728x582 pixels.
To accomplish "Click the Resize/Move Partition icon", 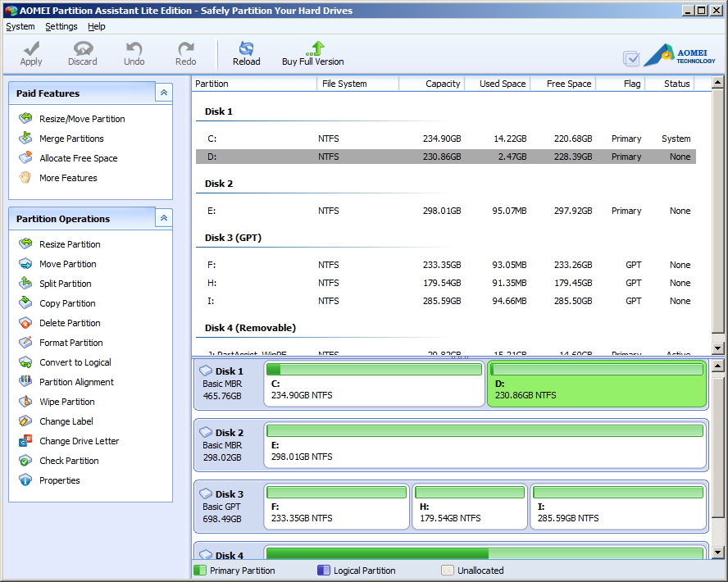I will click(x=25, y=118).
